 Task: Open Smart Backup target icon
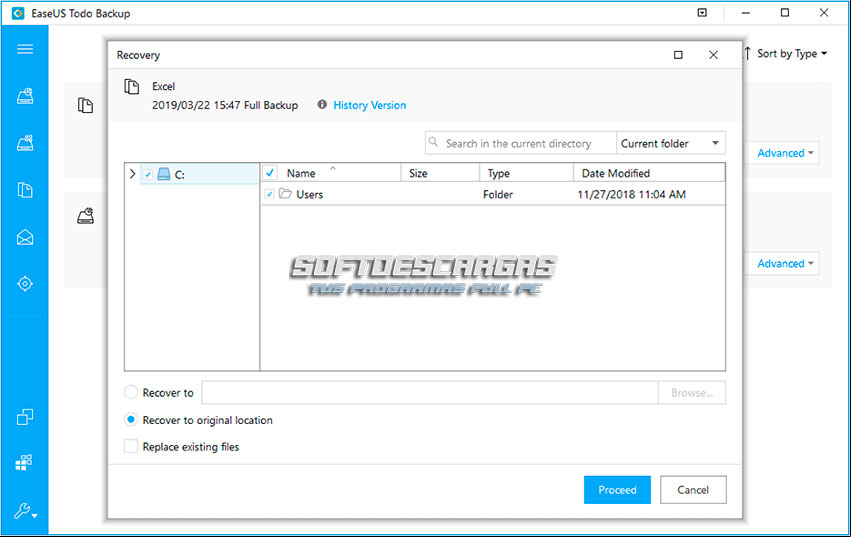25,283
